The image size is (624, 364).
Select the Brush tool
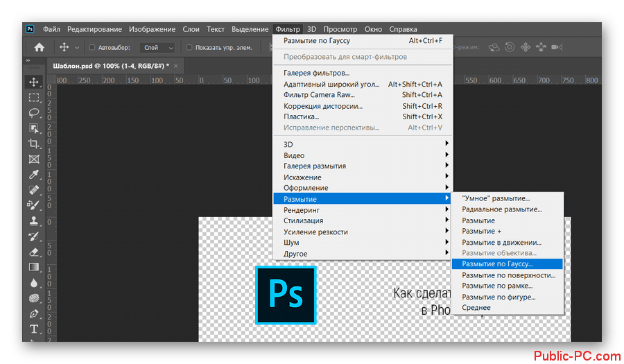(34, 205)
